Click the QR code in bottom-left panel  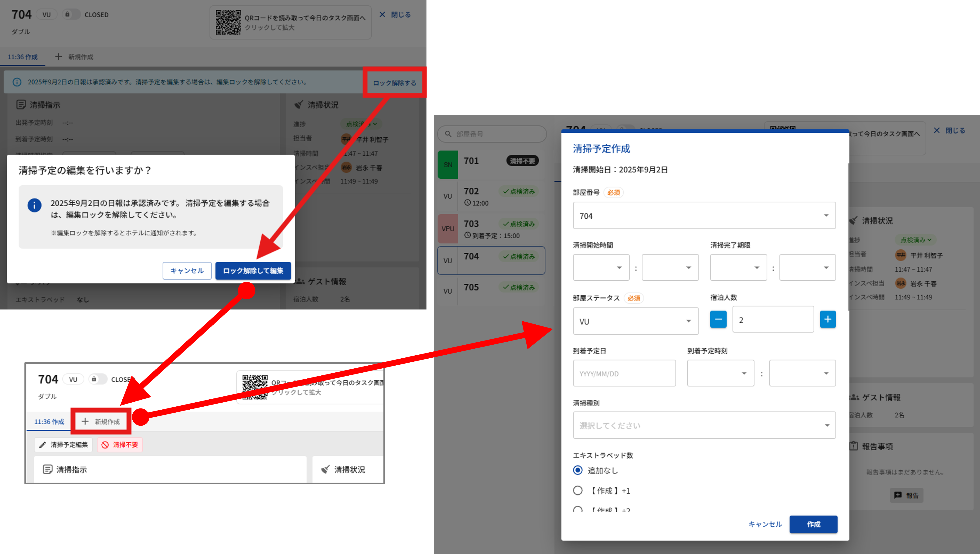[255, 387]
